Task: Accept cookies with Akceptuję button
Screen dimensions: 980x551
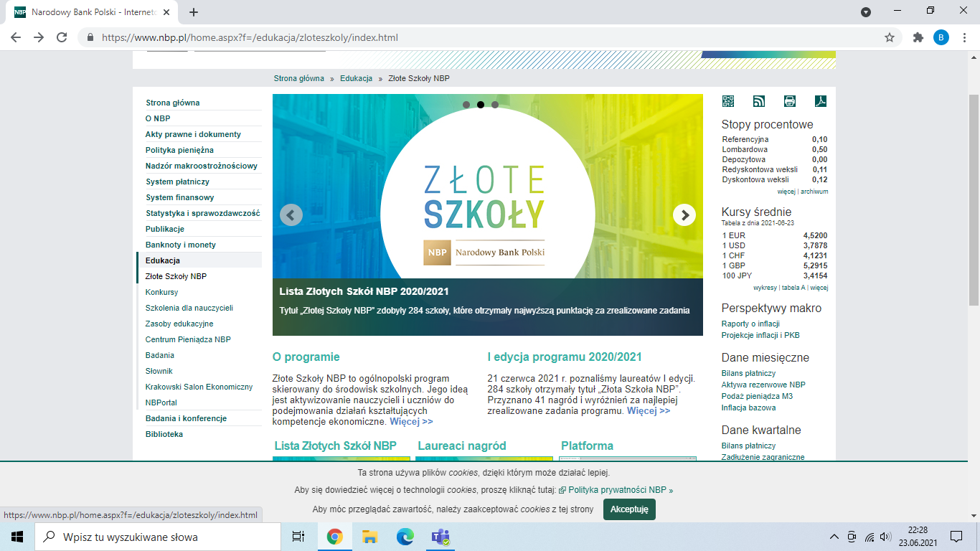Action: pos(629,509)
